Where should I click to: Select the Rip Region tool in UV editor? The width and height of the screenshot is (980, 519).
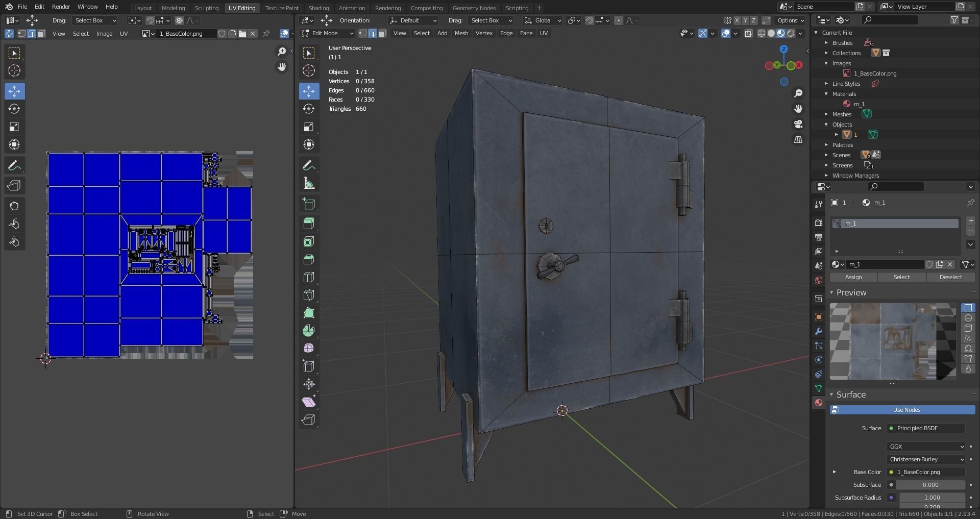click(x=14, y=185)
